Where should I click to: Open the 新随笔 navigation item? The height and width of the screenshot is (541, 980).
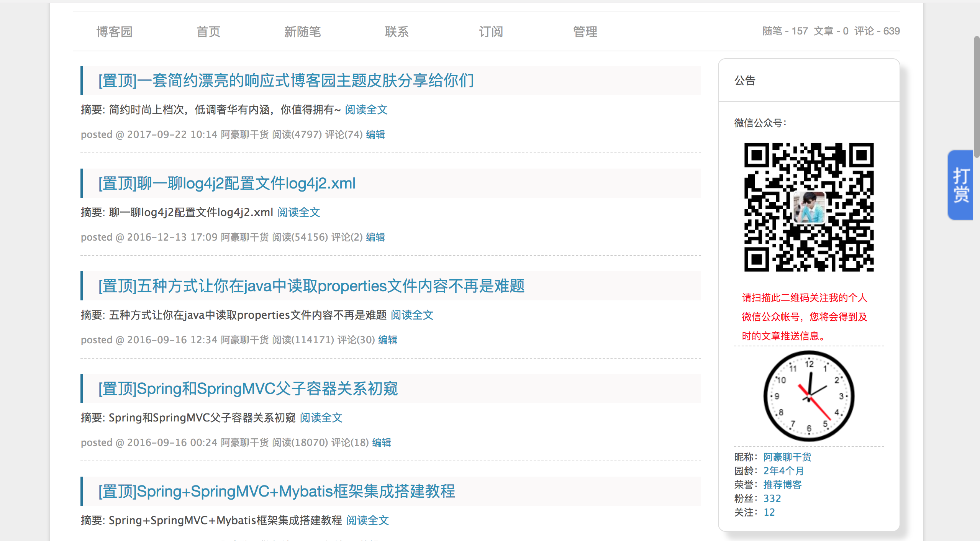pos(303,31)
